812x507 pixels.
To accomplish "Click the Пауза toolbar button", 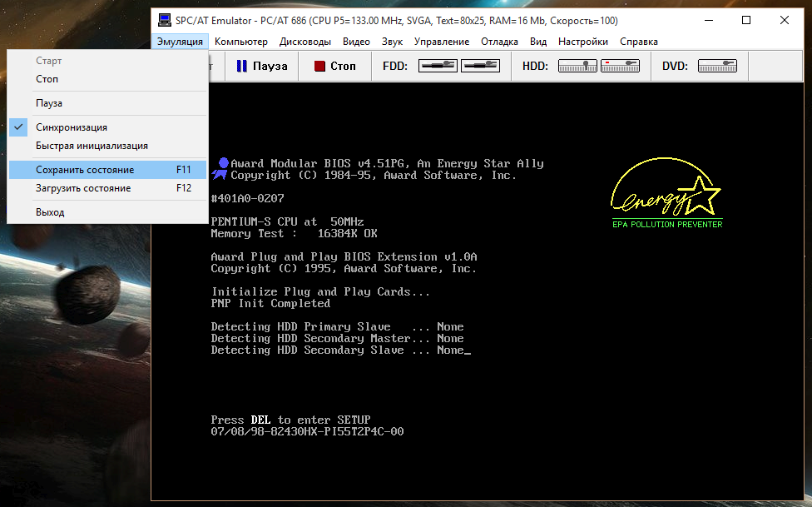I will [x=262, y=66].
